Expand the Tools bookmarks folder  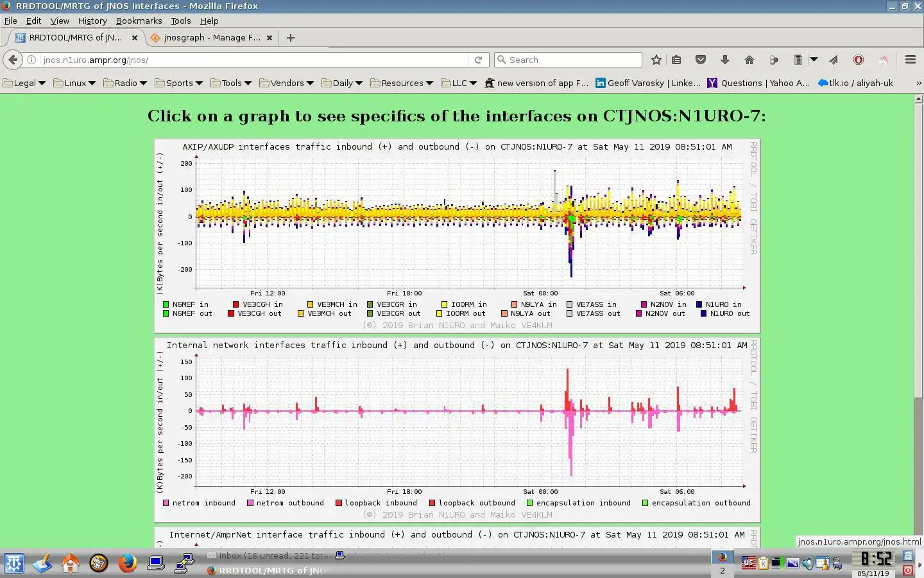coord(231,83)
